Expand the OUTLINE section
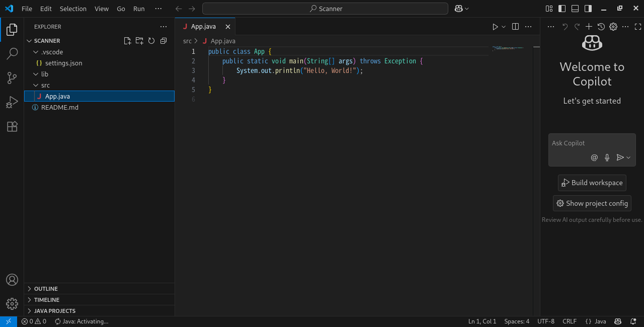 (99, 288)
